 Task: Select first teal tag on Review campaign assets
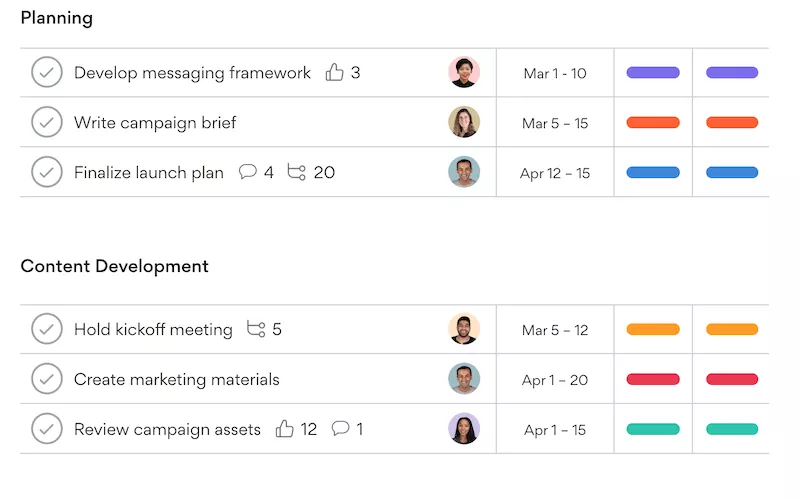pos(653,429)
